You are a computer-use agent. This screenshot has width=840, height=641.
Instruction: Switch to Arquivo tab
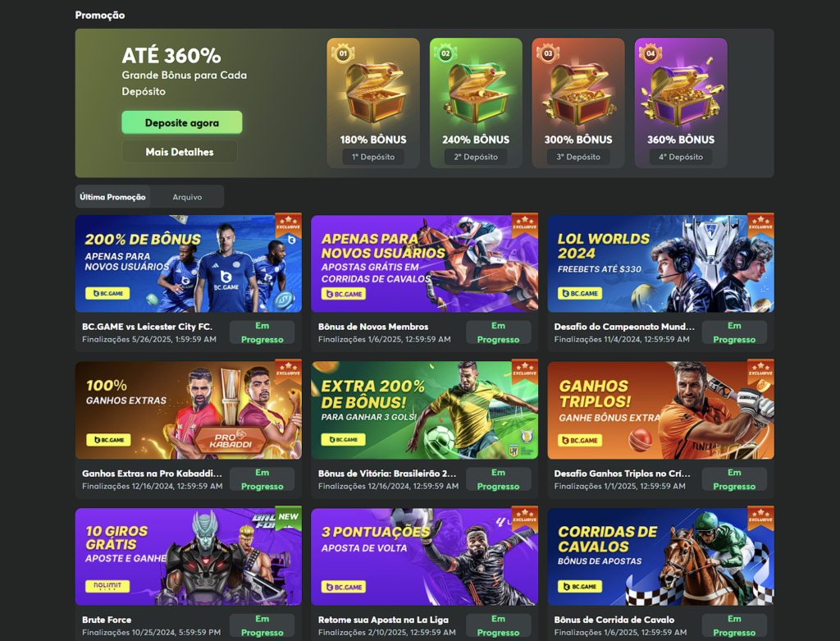[187, 197]
